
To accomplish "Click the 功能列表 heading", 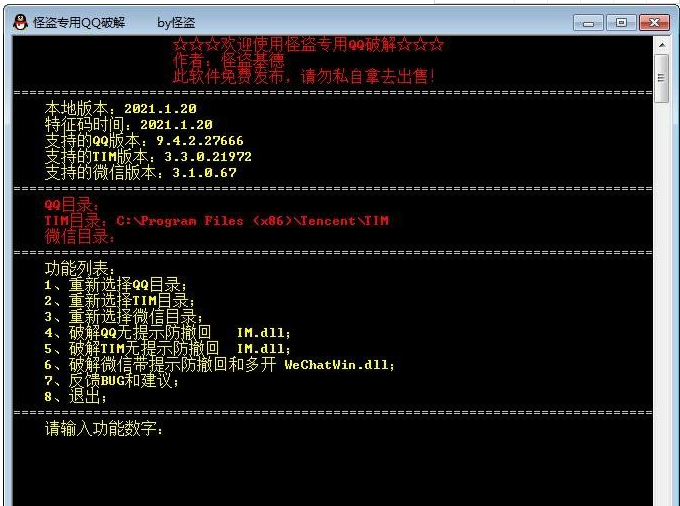I will tap(80, 269).
